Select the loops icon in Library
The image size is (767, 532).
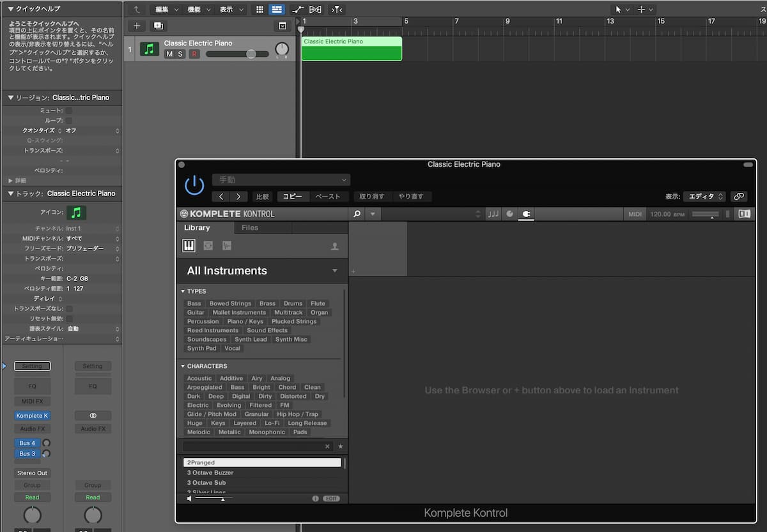[x=208, y=246]
